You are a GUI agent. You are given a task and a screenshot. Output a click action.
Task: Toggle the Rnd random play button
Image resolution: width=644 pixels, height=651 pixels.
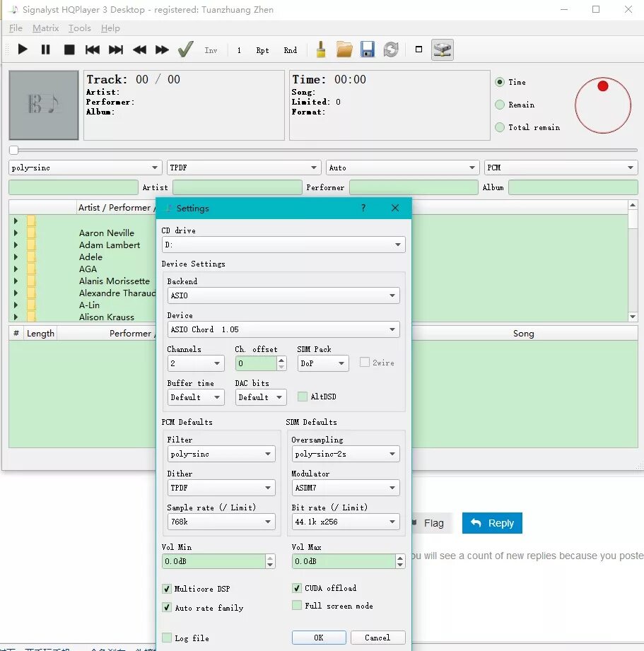(291, 50)
